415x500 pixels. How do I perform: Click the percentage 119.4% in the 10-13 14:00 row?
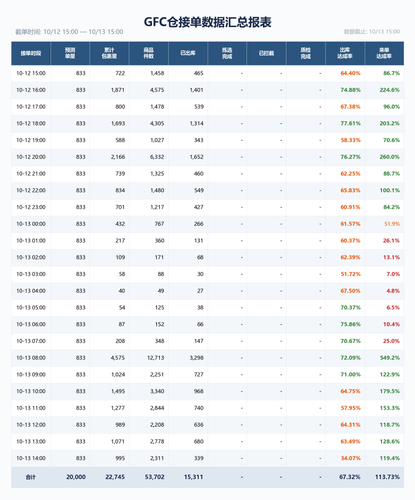coord(390,458)
